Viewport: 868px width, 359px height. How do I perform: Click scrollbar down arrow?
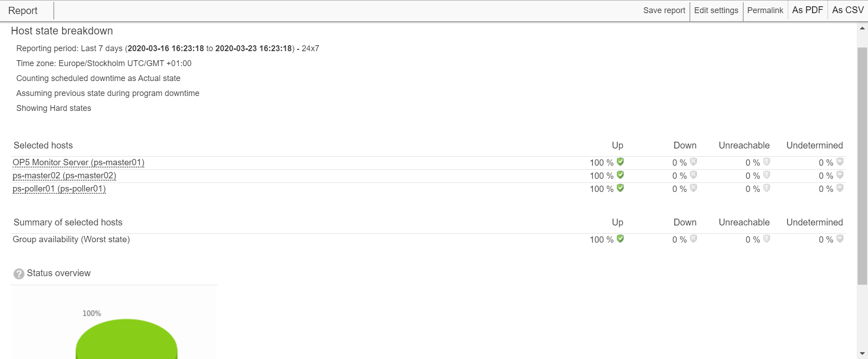tap(862, 354)
